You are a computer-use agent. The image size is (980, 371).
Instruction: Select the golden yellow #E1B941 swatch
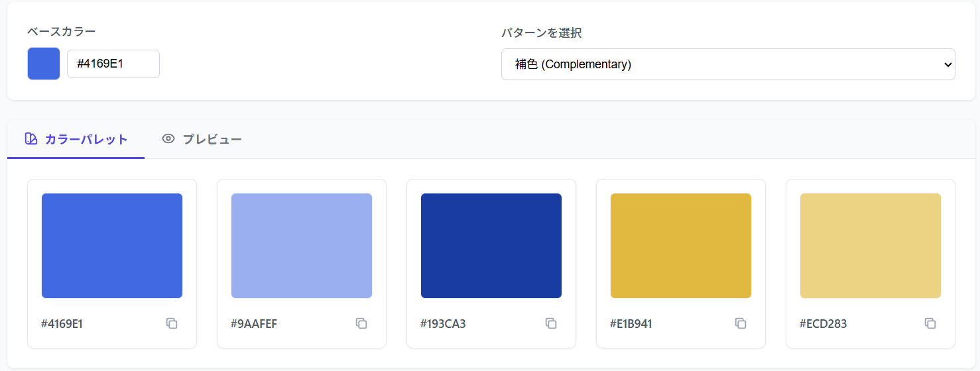click(681, 246)
